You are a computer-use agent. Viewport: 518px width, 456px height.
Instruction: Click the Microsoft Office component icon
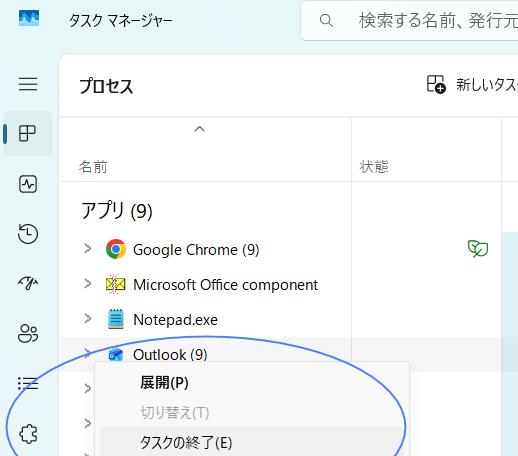(115, 284)
